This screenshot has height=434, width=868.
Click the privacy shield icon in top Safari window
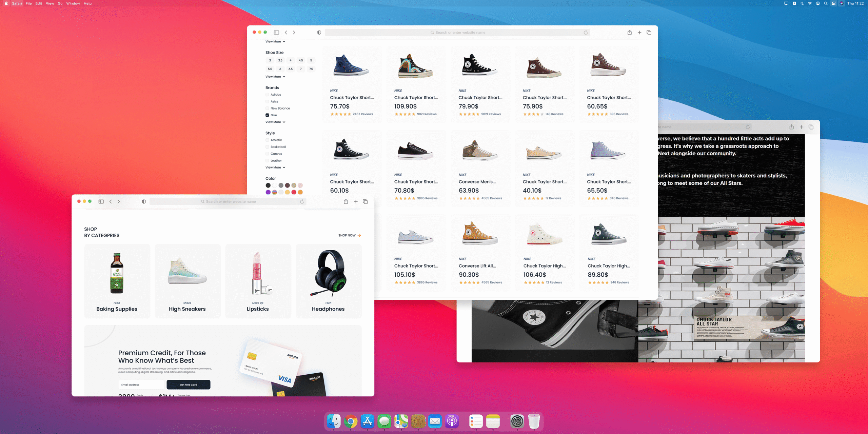pos(319,33)
